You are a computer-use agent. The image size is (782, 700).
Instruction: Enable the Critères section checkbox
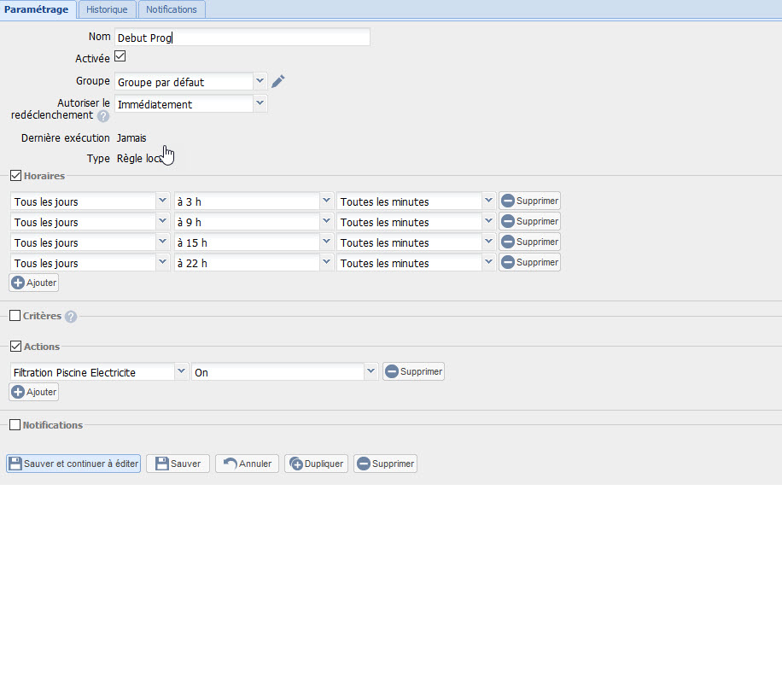coord(15,316)
